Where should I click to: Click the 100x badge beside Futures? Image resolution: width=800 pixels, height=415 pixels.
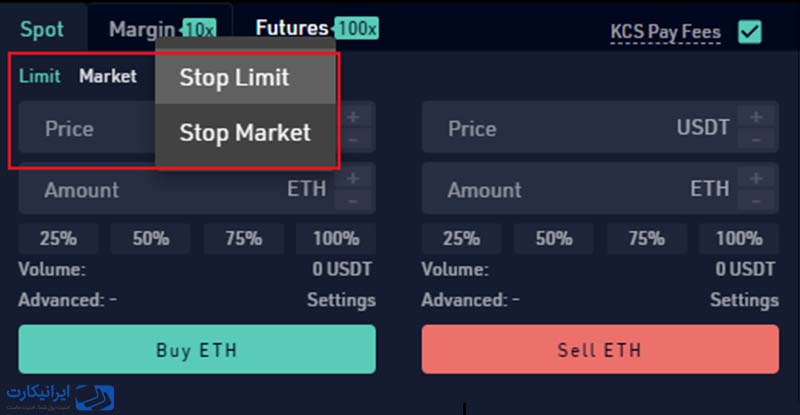[357, 29]
